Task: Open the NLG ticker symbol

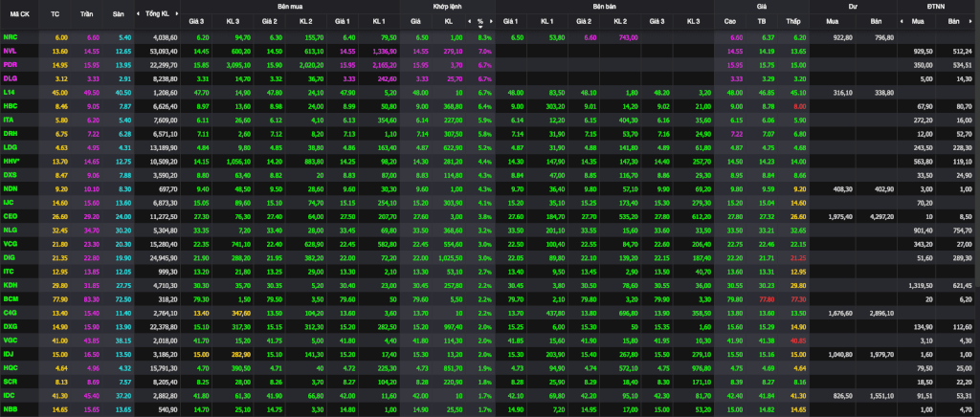Action: pos(10,230)
